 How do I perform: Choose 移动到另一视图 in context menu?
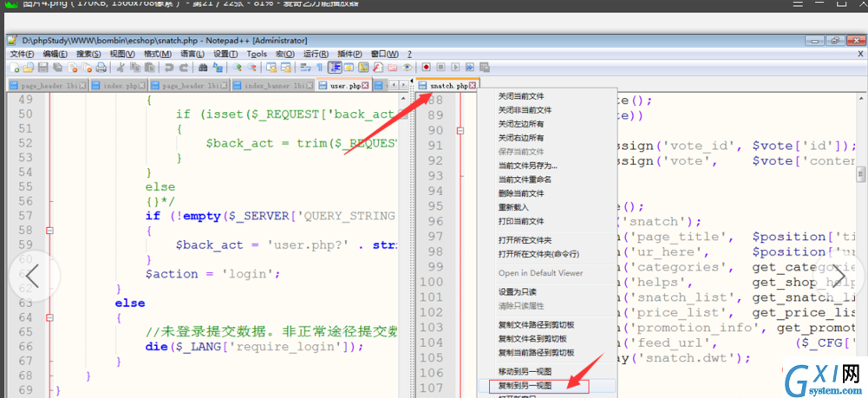click(x=525, y=371)
